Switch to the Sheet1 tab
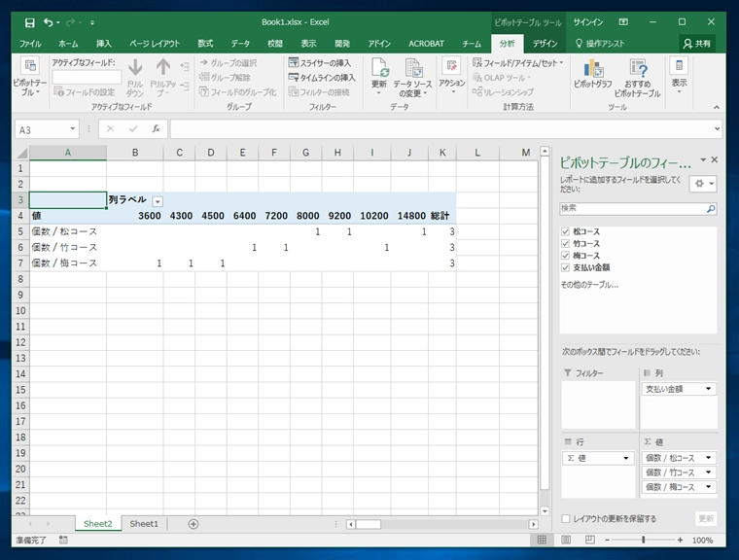Screen dimensions: 739x560 (x=144, y=524)
